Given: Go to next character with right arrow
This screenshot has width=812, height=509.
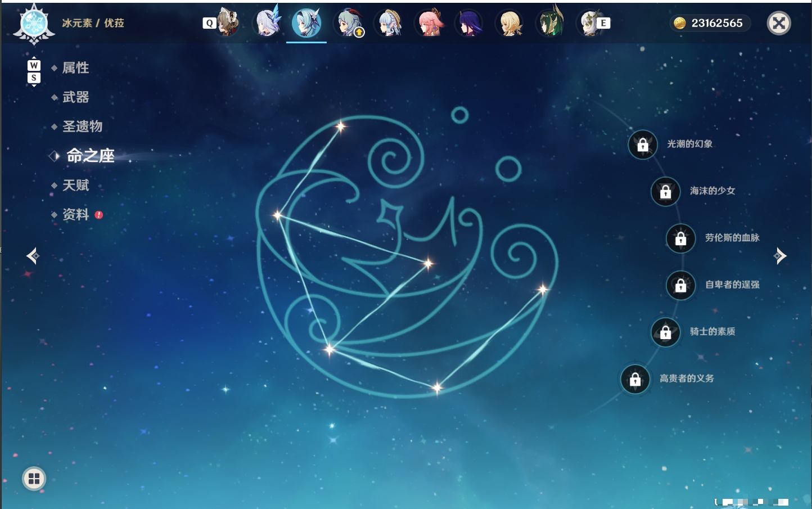Looking at the screenshot, I should pos(780,256).
